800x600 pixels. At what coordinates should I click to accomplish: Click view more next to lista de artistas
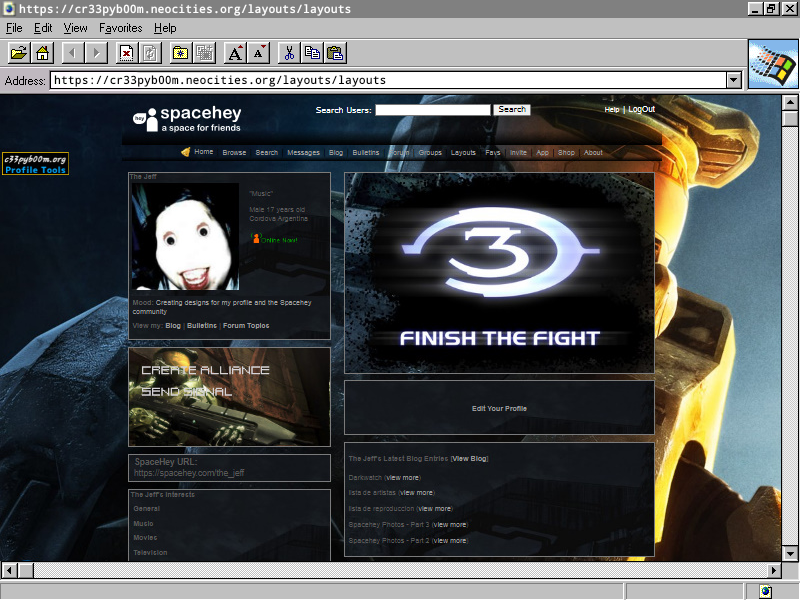point(416,493)
